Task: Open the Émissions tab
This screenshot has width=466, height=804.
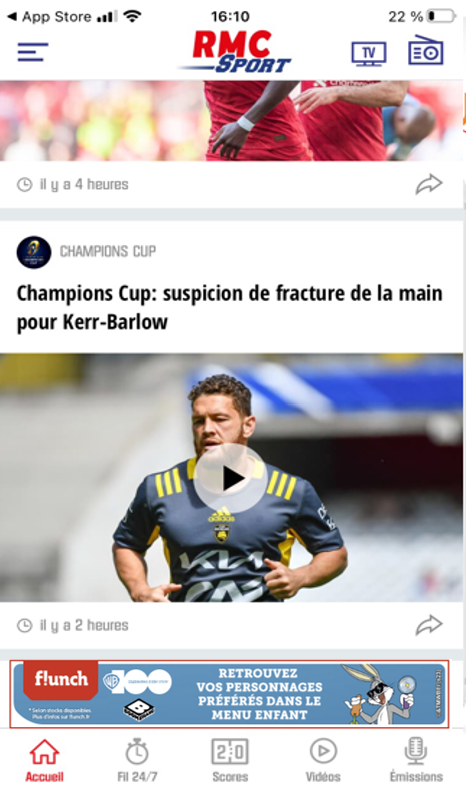Action: 416,761
